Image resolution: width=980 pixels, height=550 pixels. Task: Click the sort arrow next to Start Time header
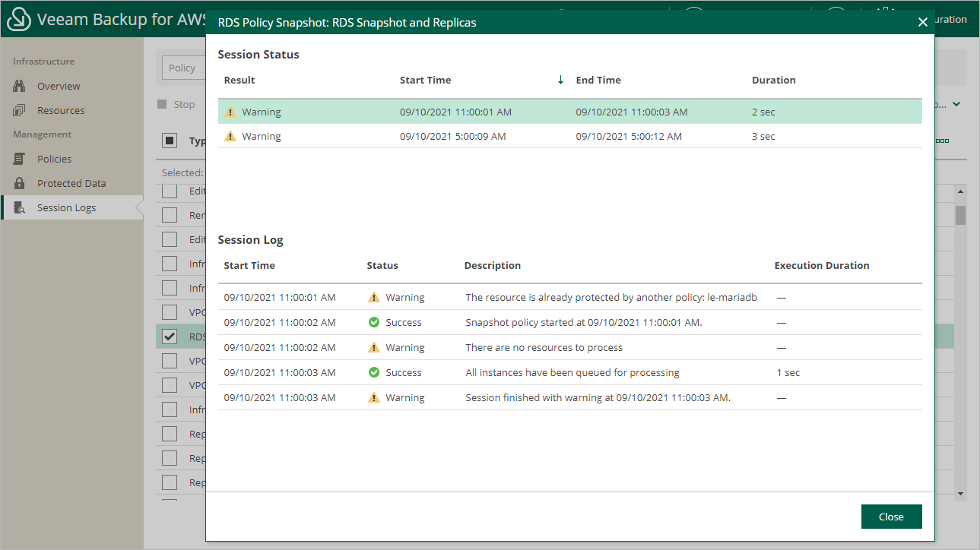pyautogui.click(x=560, y=80)
